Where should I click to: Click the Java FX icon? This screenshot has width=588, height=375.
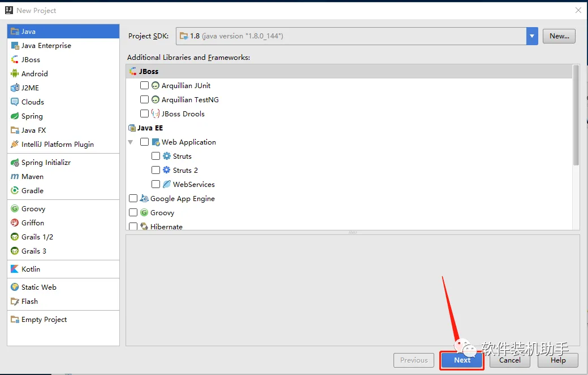point(15,130)
